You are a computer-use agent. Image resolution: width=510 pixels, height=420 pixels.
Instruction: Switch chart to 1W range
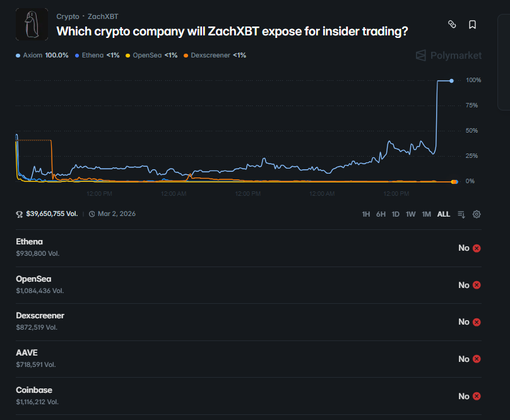point(411,214)
